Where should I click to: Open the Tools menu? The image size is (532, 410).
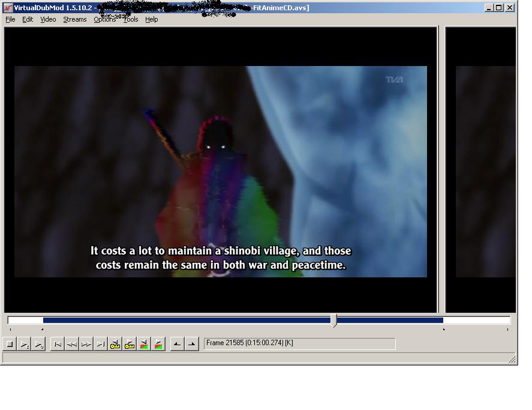(131, 19)
